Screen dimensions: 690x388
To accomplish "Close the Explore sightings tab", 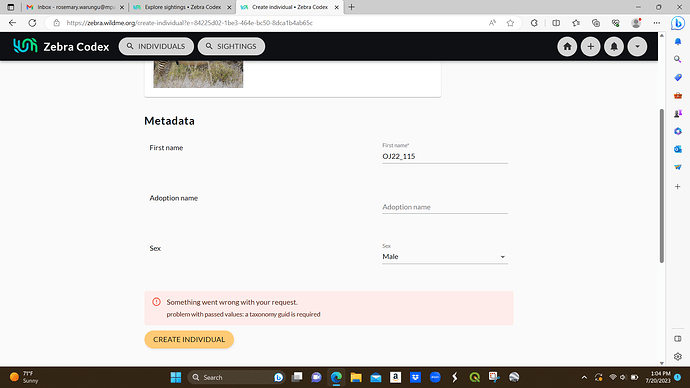I will (229, 7).
